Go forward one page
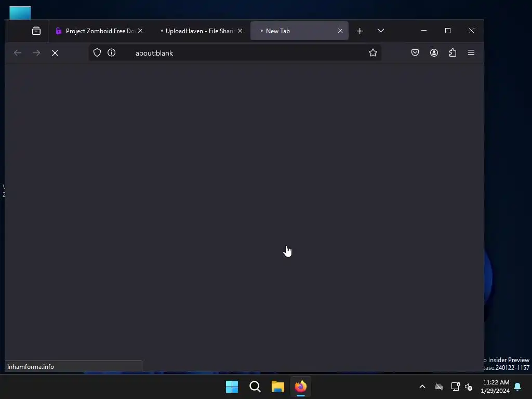The image size is (532, 399). tap(36, 53)
